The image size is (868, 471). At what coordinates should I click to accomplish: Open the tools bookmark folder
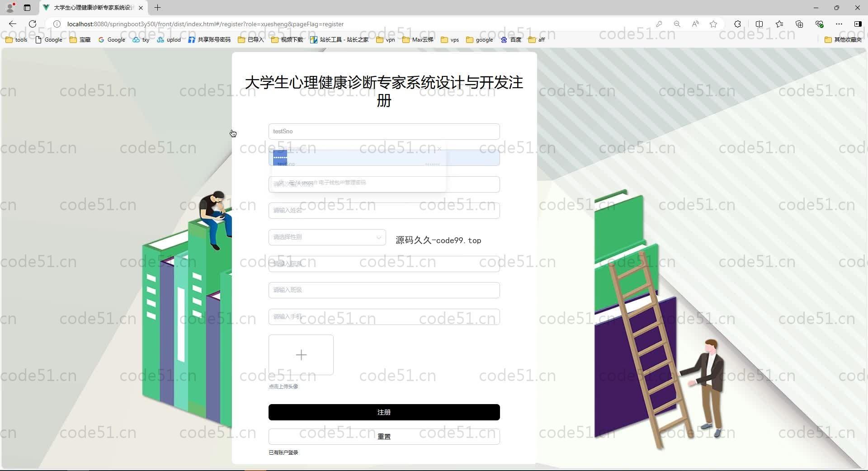click(x=16, y=40)
